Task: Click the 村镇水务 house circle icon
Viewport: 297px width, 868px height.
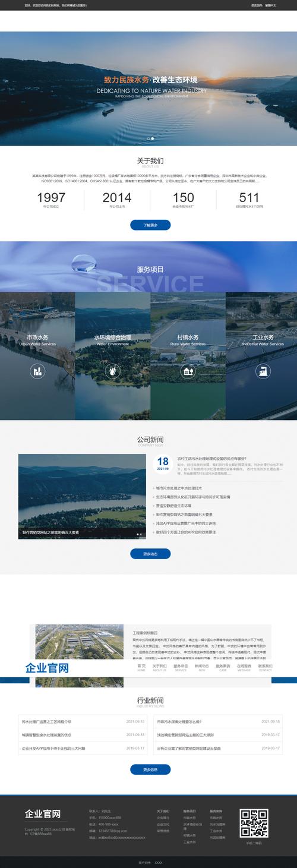Action: (188, 371)
